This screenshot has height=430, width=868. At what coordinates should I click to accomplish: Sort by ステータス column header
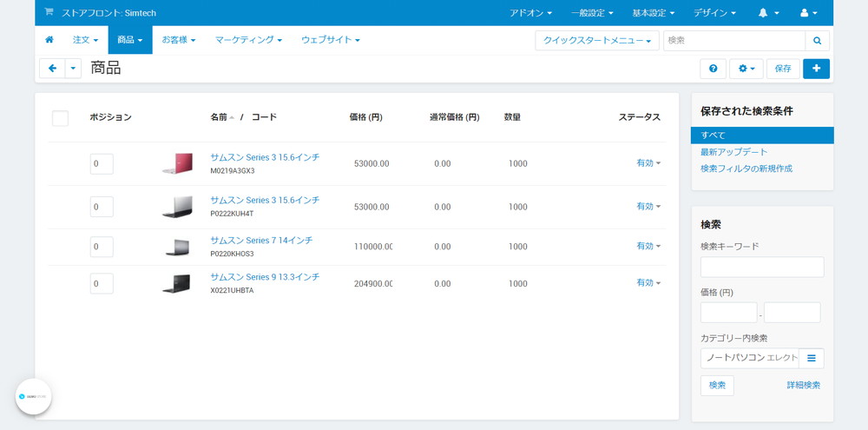point(640,117)
